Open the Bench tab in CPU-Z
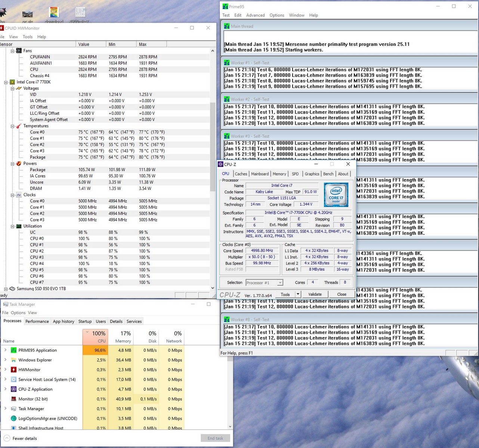Image resolution: width=479 pixels, height=448 pixels. tap(328, 174)
